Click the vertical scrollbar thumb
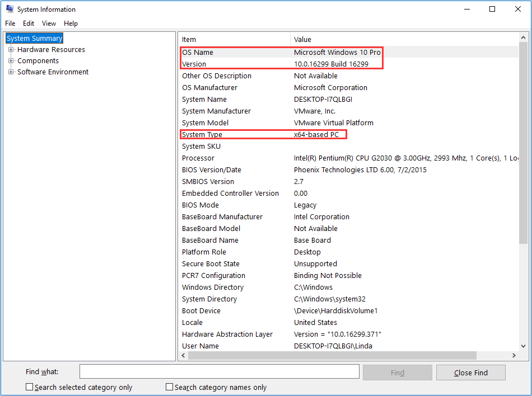 pos(523,143)
